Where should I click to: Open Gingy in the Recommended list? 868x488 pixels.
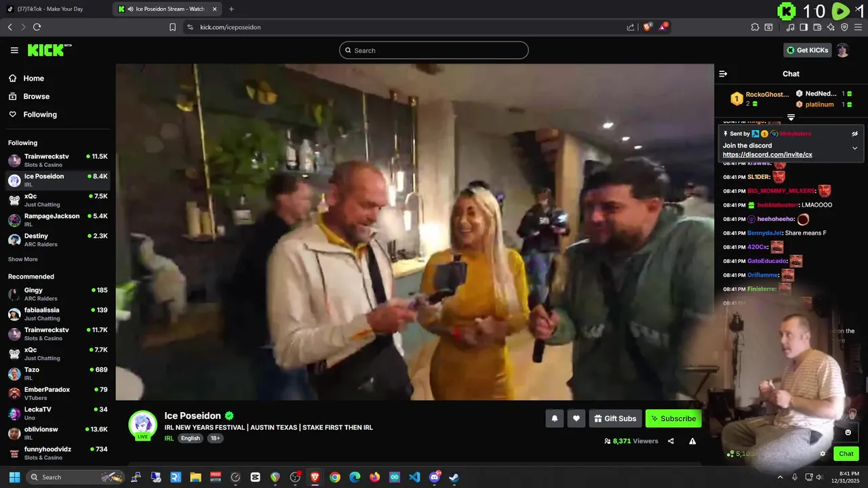point(58,294)
